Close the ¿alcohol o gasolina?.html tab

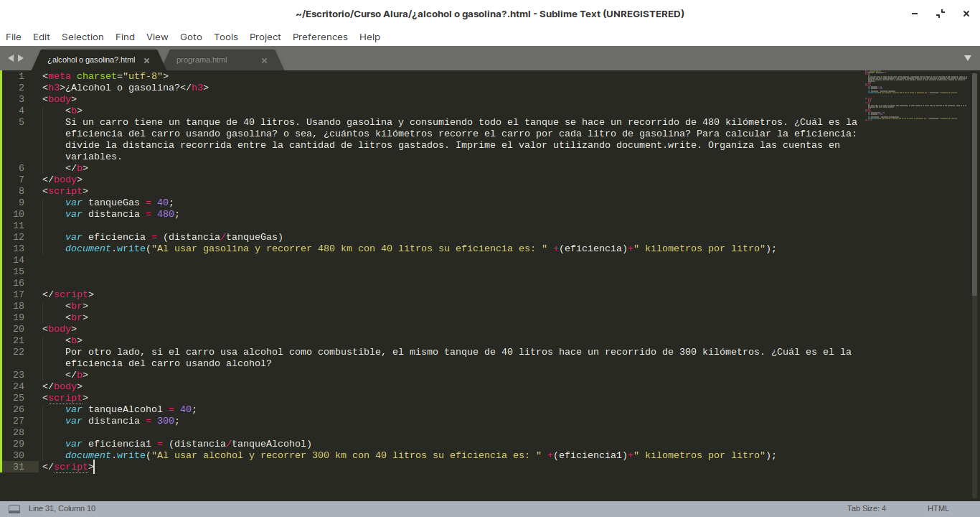(146, 60)
